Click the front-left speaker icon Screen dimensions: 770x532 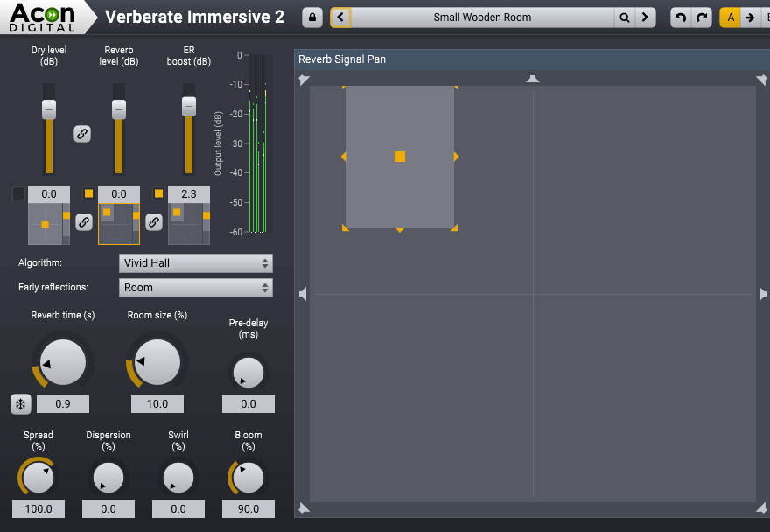(x=304, y=80)
